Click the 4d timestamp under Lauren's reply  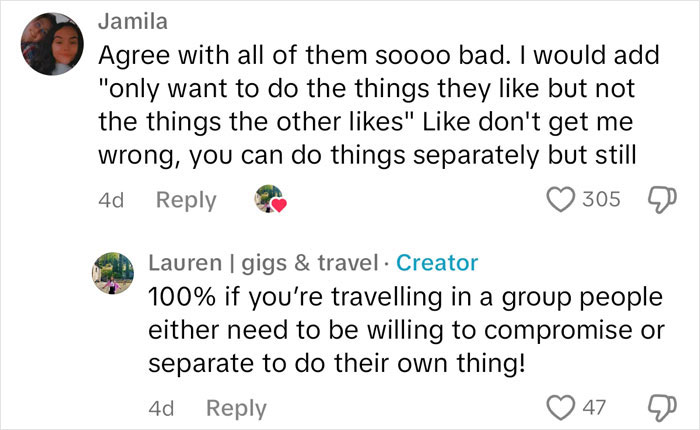pyautogui.click(x=161, y=408)
